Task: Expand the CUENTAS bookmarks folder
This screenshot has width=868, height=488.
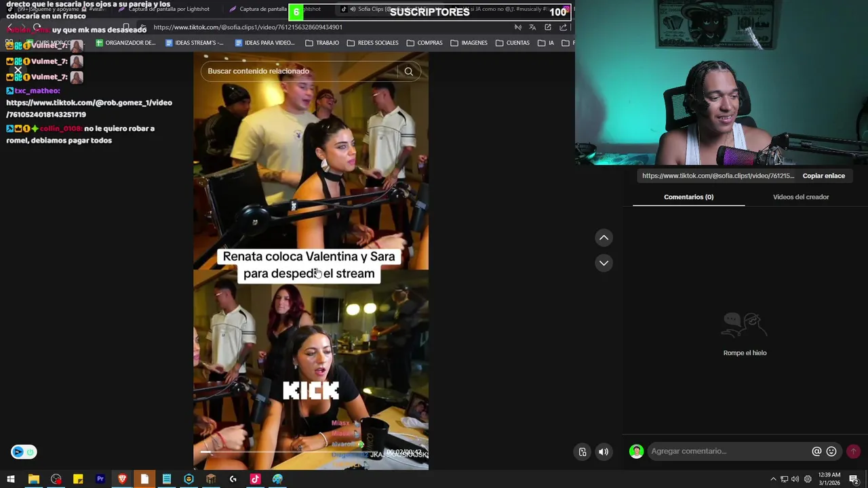Action: tap(513, 43)
